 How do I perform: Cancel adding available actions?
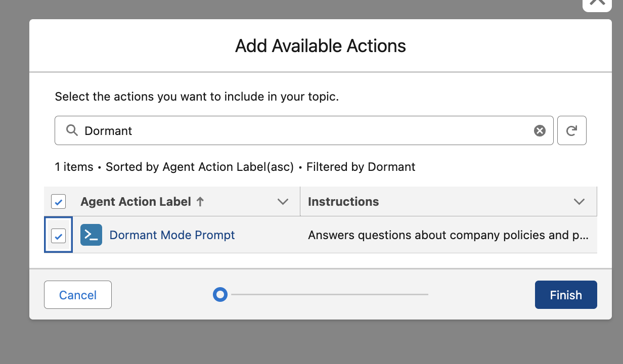[x=78, y=295]
